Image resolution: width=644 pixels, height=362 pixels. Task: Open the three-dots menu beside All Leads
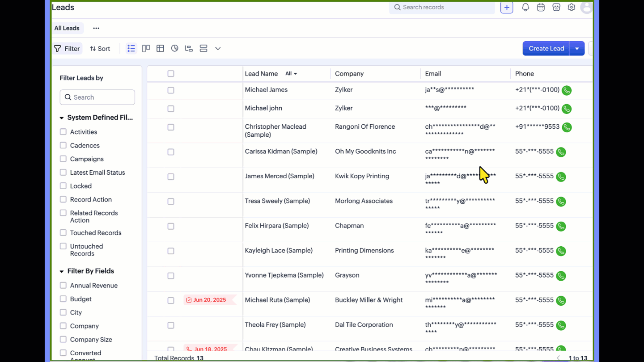coord(96,28)
